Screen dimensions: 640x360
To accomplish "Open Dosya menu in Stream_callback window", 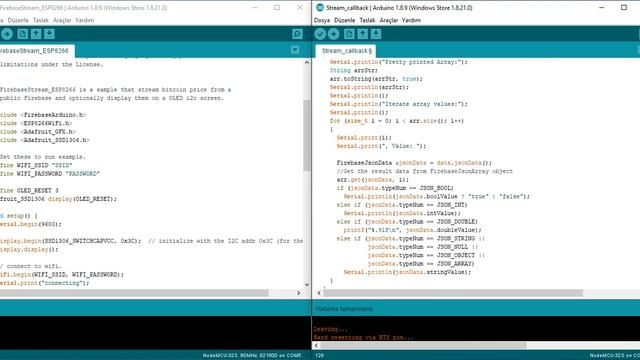I will click(322, 20).
